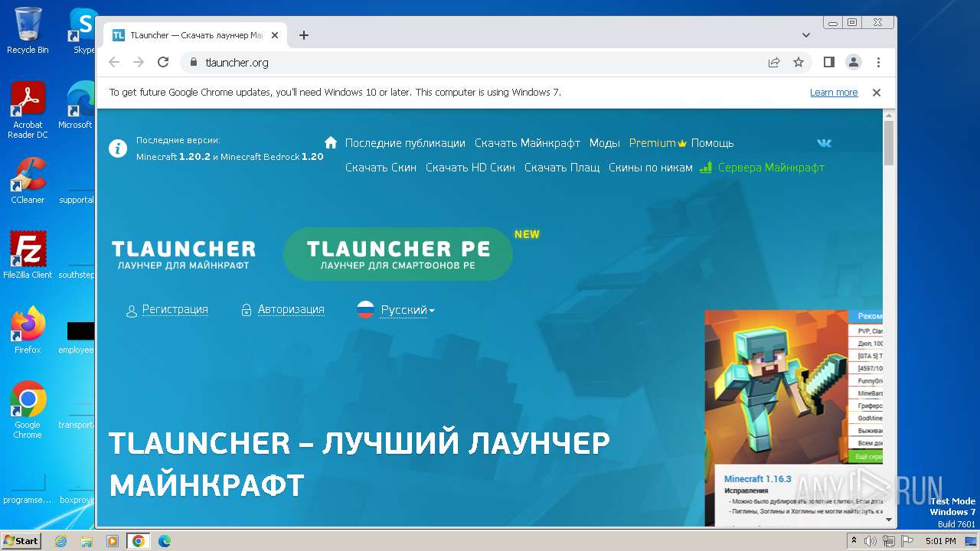Click the Minecraft character ad image

coord(776,386)
